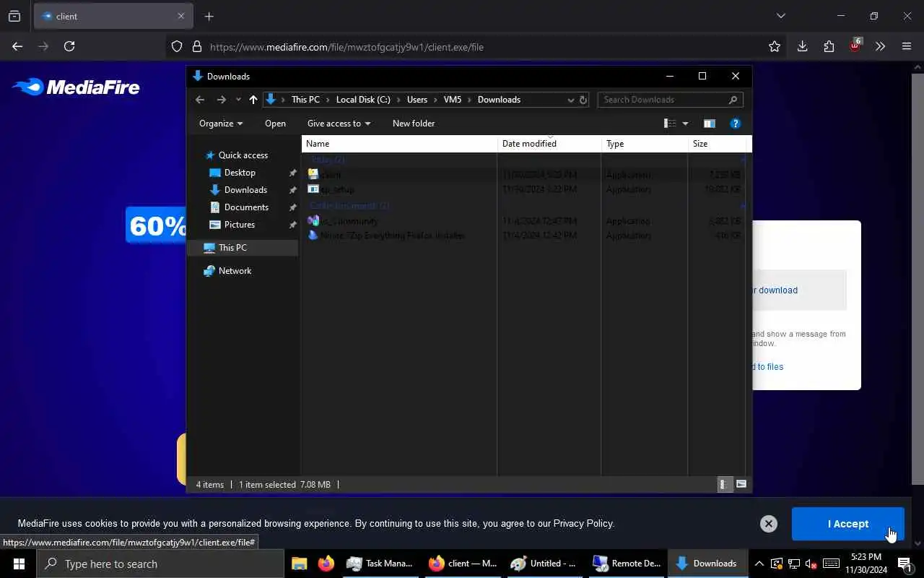Viewport: 924px width, 578px height.
Task: Show hidden system tray icons
Action: tap(759, 564)
